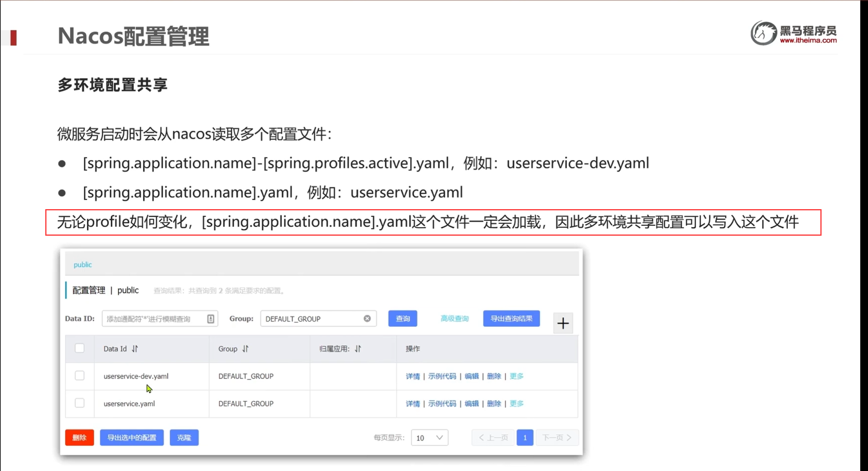Open 编辑 link for userservice.yaml
868x471 pixels.
point(471,403)
